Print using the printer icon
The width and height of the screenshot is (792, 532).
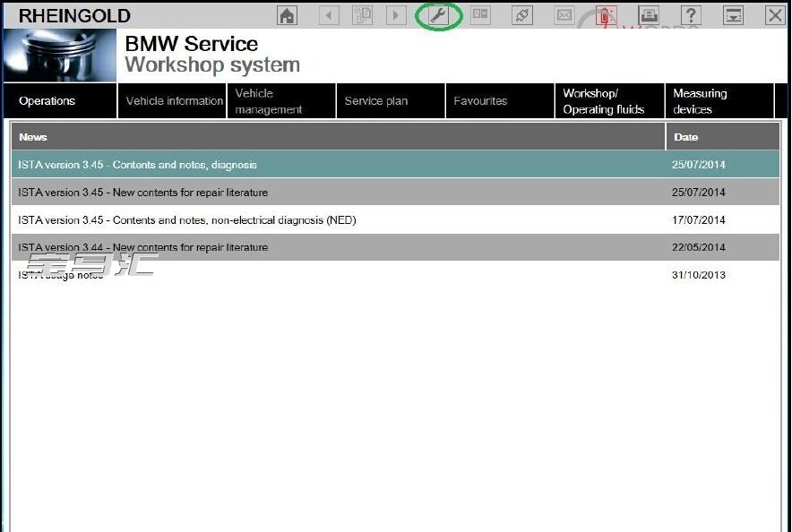[x=649, y=15]
